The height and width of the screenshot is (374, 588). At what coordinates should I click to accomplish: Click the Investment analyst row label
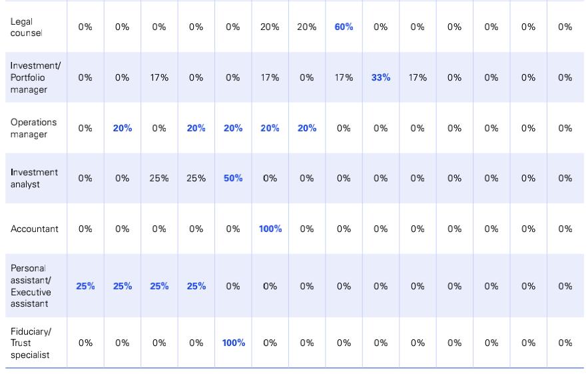(x=34, y=178)
